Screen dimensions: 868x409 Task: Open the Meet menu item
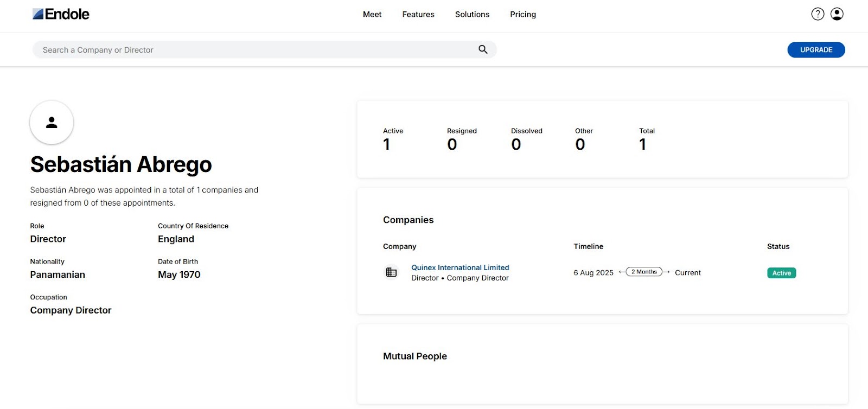tap(372, 15)
